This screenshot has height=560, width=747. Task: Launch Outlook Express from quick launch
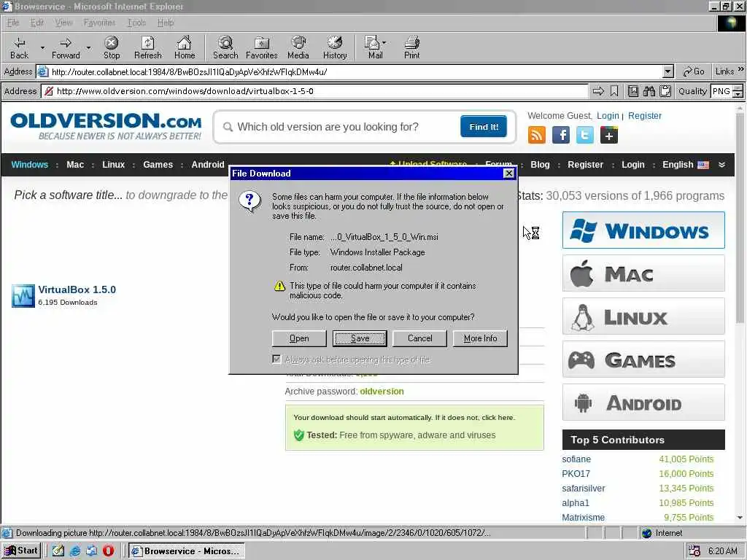(x=91, y=551)
